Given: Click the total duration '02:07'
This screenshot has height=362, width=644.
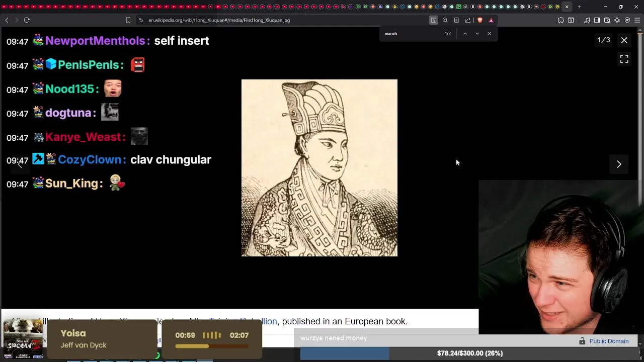Looking at the screenshot, I should (x=239, y=335).
